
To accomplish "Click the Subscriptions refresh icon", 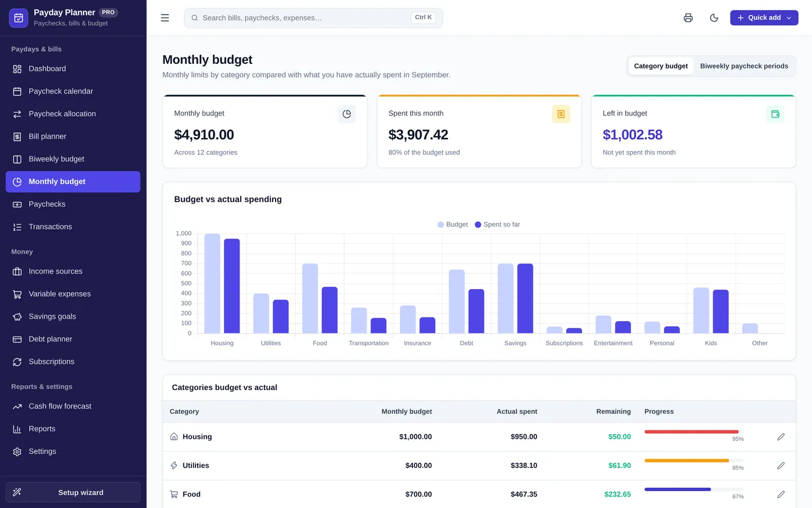I will (x=17, y=362).
